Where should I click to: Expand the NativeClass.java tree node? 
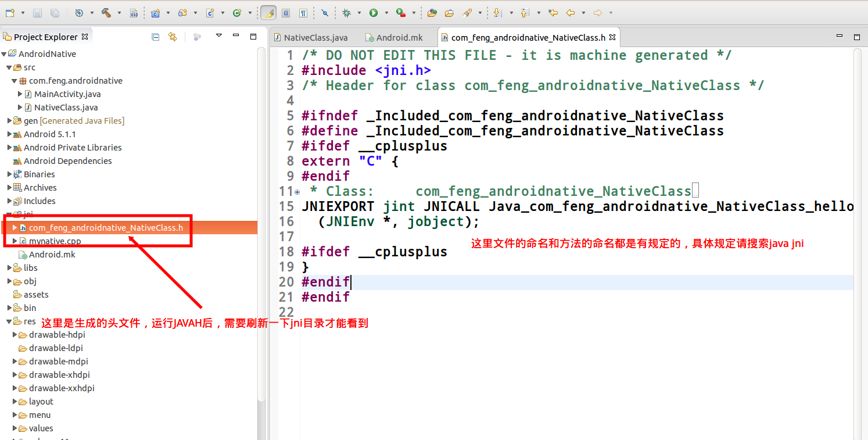[x=20, y=108]
